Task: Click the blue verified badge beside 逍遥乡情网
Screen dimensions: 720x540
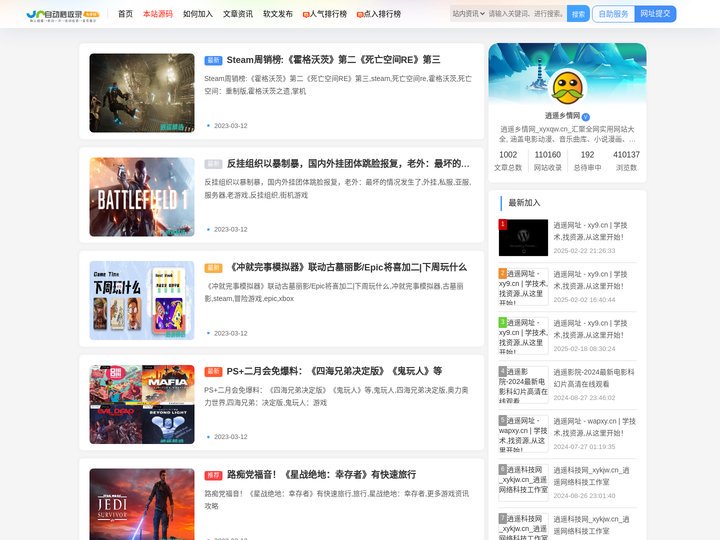Action: point(586,117)
